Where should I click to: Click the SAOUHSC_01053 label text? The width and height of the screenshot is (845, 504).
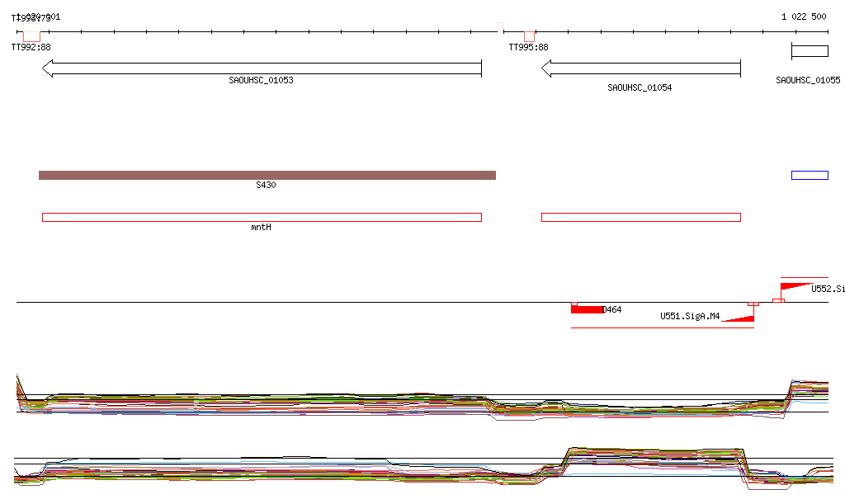[261, 80]
